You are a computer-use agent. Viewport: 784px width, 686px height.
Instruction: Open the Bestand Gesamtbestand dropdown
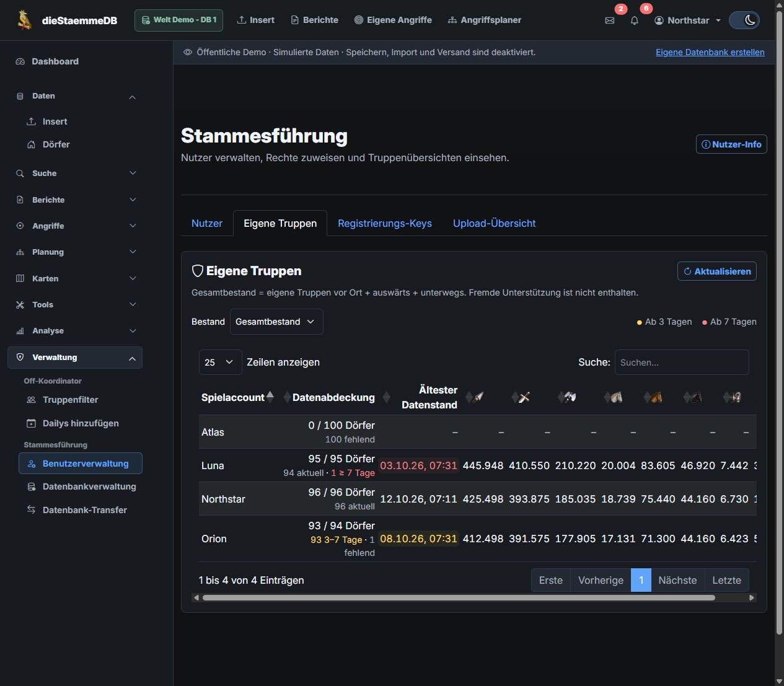click(x=276, y=322)
